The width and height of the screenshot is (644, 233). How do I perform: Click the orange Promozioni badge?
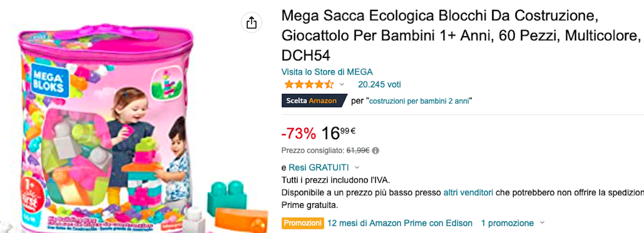[x=303, y=223]
